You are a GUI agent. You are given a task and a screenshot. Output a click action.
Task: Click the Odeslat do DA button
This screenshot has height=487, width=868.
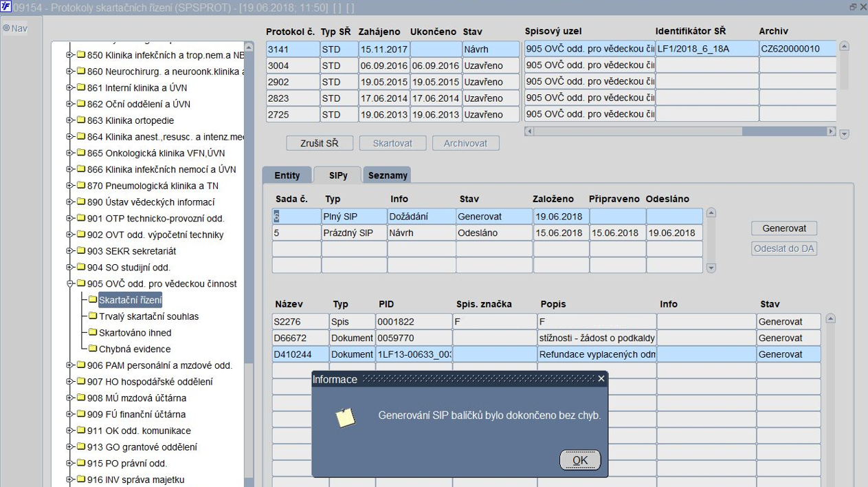(x=784, y=248)
